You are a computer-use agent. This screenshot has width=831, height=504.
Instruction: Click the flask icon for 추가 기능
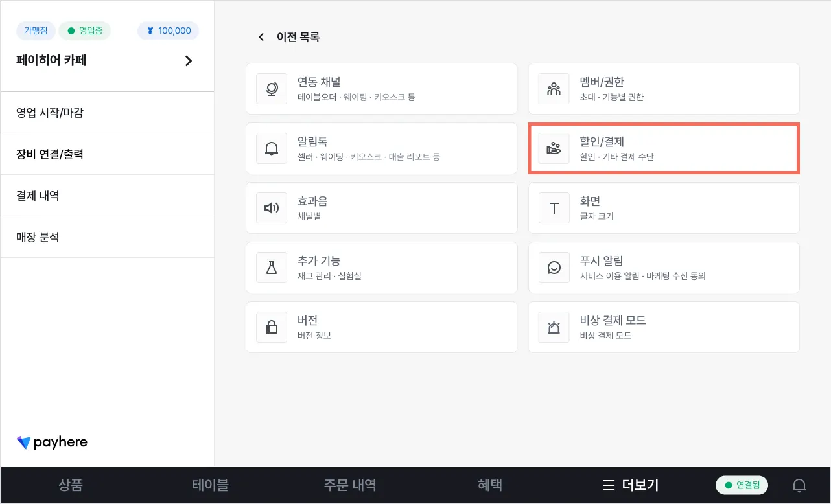272,268
